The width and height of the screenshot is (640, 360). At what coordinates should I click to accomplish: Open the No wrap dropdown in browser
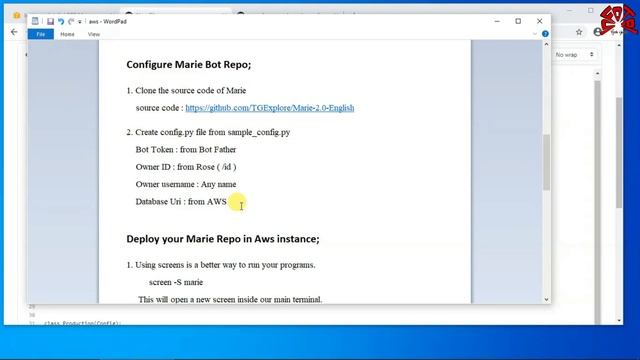pos(575,55)
